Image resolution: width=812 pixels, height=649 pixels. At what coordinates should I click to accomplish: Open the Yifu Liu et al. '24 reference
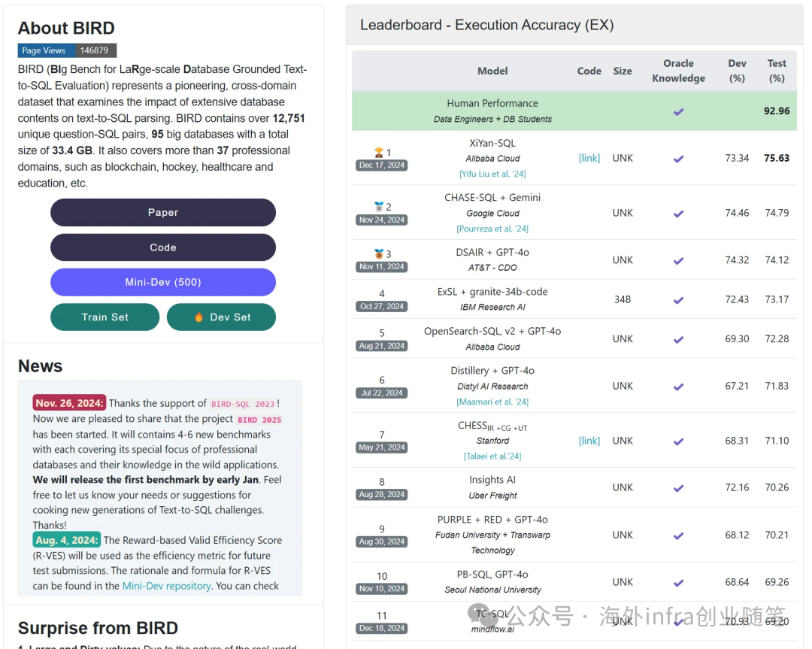tap(492, 174)
